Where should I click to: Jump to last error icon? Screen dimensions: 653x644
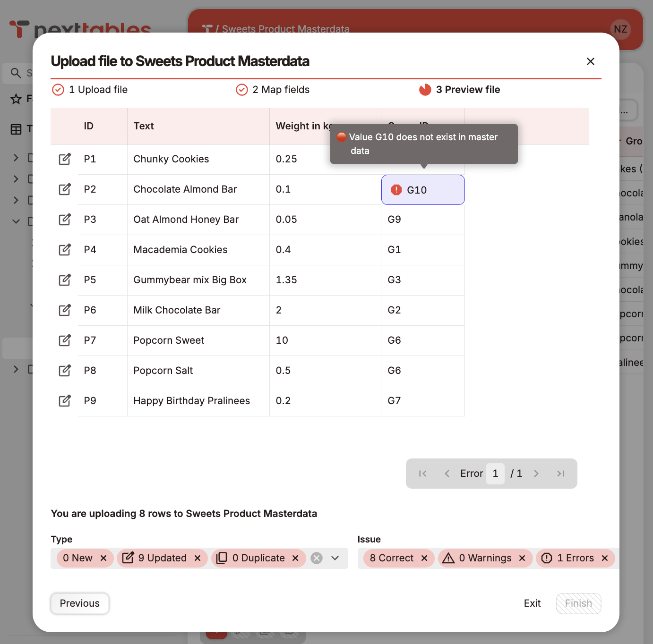click(x=561, y=474)
